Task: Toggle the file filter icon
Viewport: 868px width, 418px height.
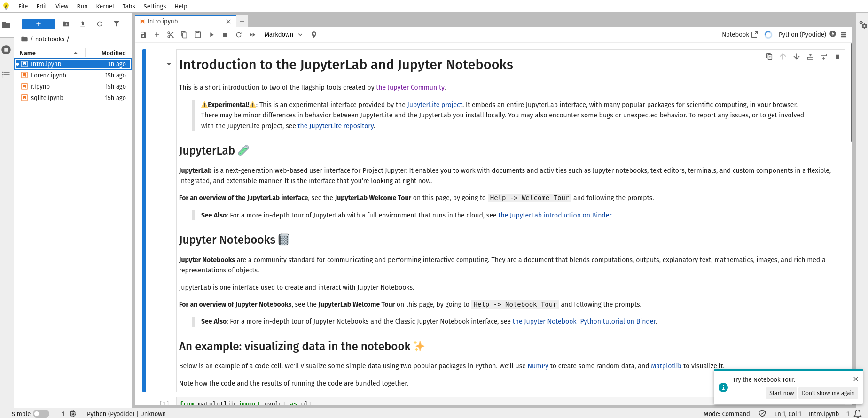Action: (117, 24)
